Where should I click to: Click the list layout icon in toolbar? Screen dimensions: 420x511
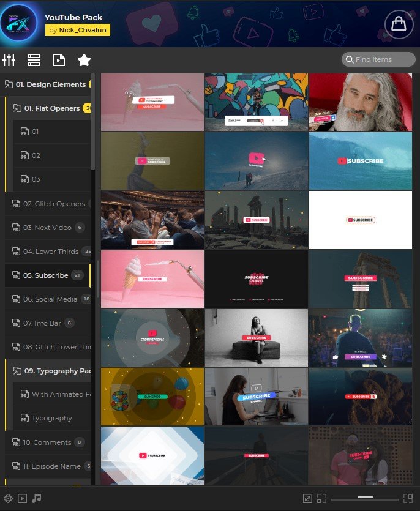(x=34, y=60)
